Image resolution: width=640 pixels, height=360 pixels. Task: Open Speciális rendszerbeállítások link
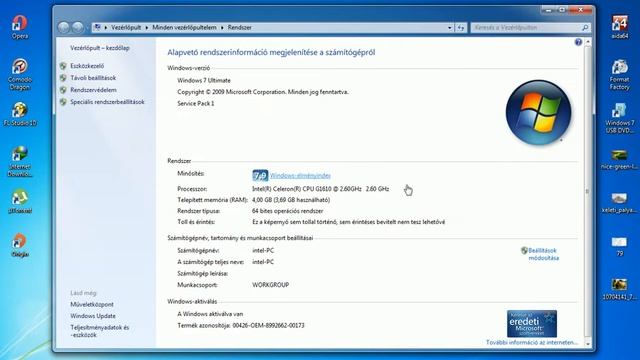click(x=107, y=102)
